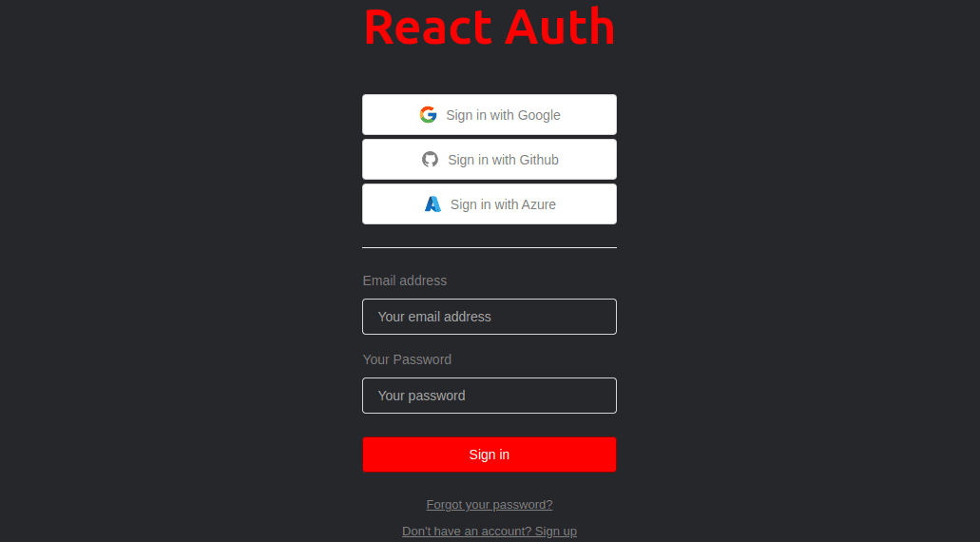Viewport: 980px width, 542px height.
Task: Sign in with Google
Action: click(490, 114)
